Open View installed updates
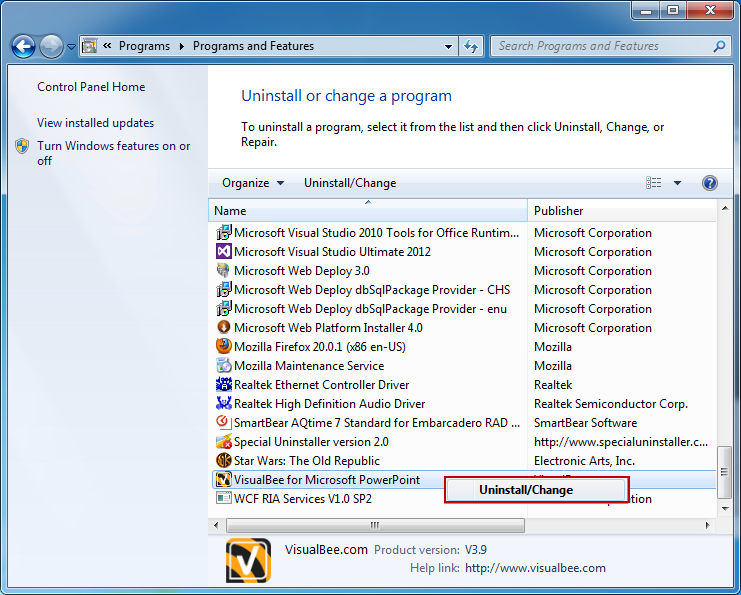Image resolution: width=741 pixels, height=595 pixels. pyautogui.click(x=95, y=123)
